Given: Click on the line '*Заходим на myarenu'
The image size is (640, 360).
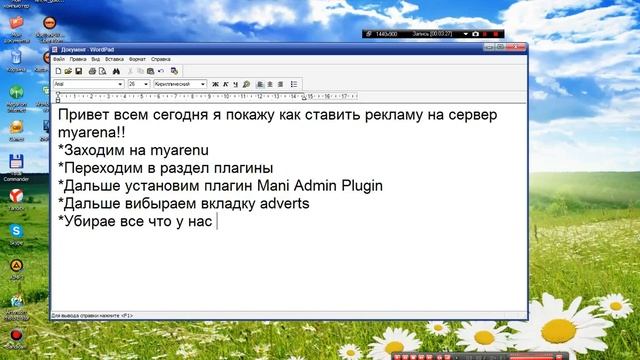Looking at the screenshot, I should [x=133, y=150].
